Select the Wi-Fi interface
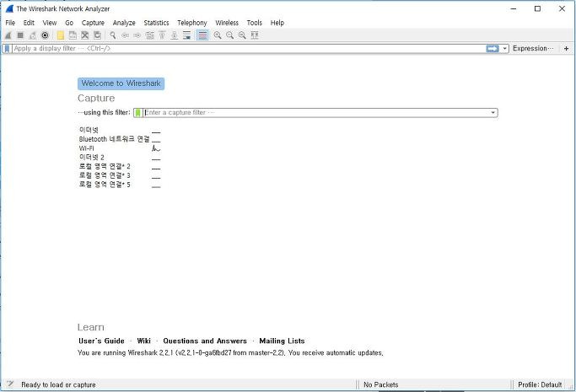Viewport: 576px width, 392px height. [86, 148]
